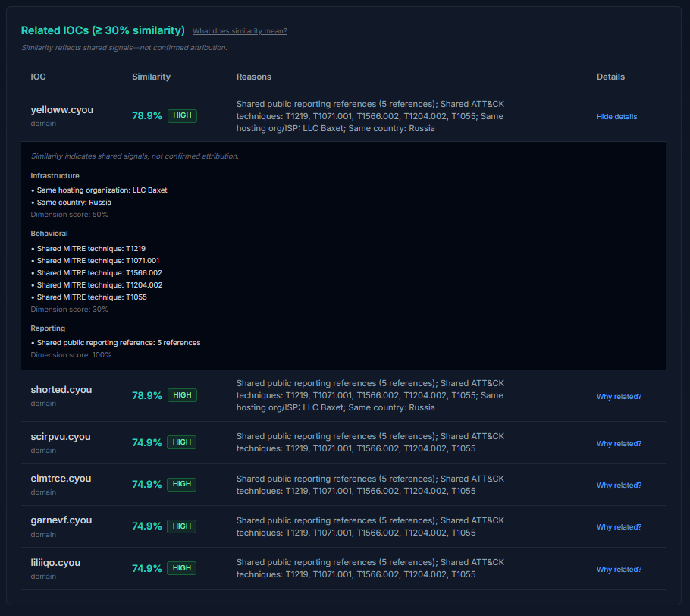This screenshot has height=616, width=690.
Task: Select the yelloww.cyou domain name
Action: tap(63, 109)
